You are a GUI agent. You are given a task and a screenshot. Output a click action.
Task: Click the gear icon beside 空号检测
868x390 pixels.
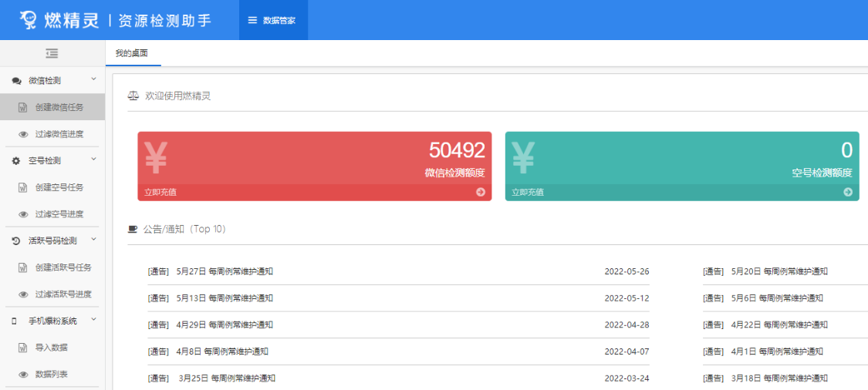point(16,161)
